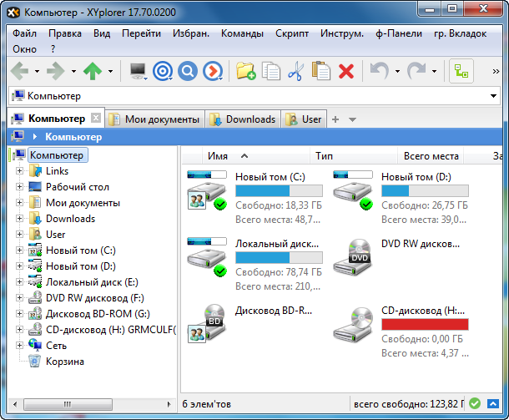Open the Инструм. menu
Image resolution: width=509 pixels, height=420 pixels.
click(342, 33)
